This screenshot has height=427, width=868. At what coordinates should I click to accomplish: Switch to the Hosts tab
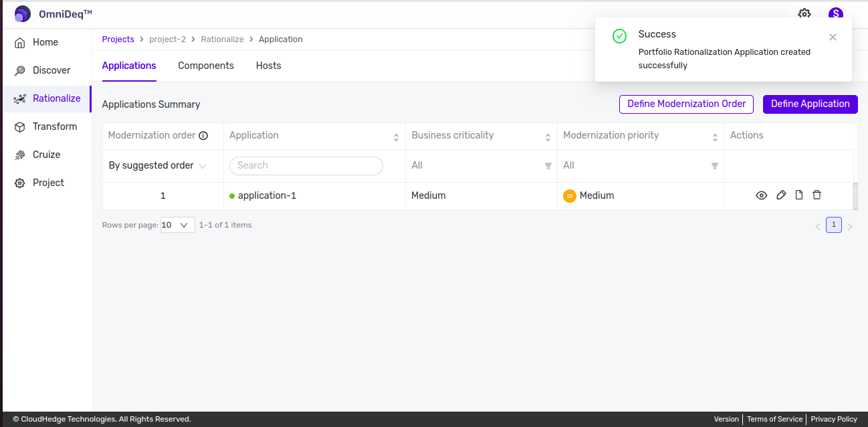tap(269, 66)
